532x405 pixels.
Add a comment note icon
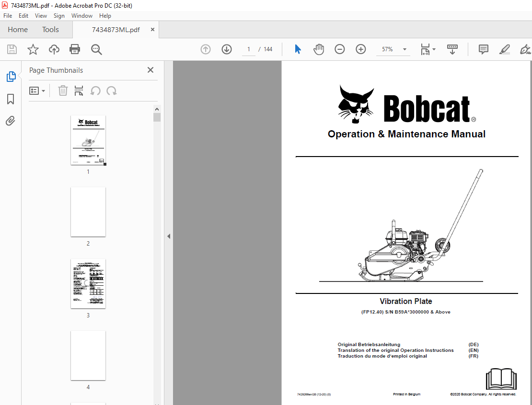click(x=484, y=49)
